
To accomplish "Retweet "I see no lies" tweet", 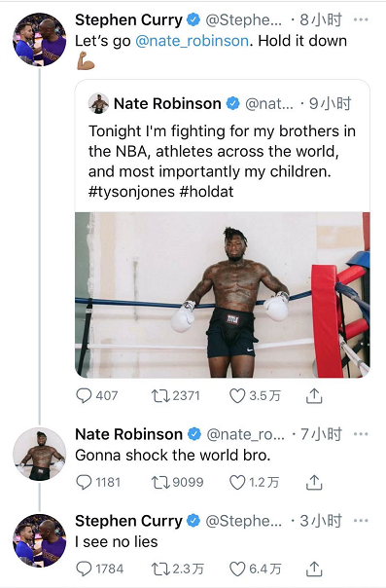I will (160, 569).
